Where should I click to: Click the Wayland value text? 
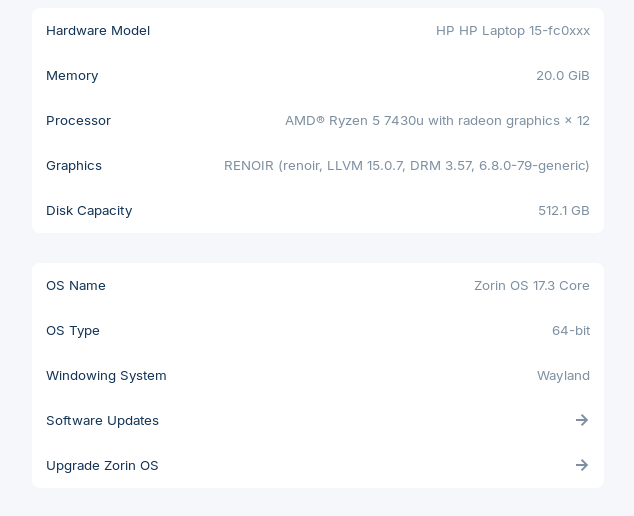[563, 375]
